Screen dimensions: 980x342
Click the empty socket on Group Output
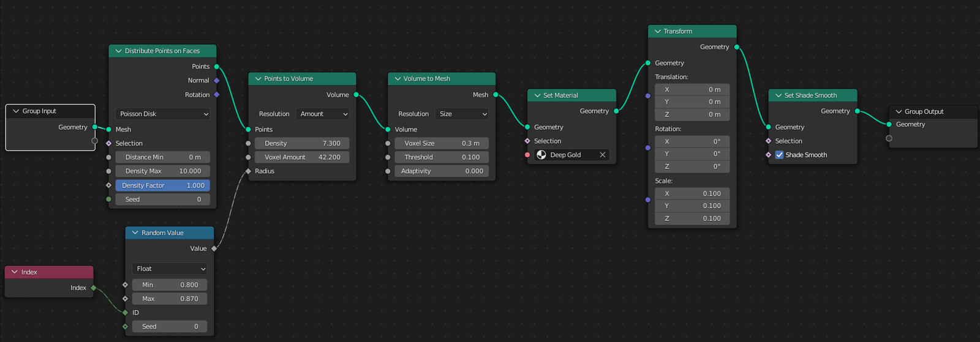[x=889, y=138]
